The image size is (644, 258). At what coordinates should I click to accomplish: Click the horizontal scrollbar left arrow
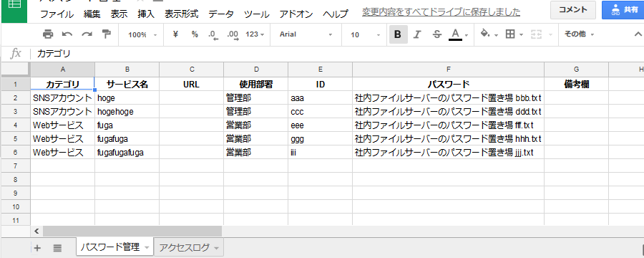click(x=36, y=231)
